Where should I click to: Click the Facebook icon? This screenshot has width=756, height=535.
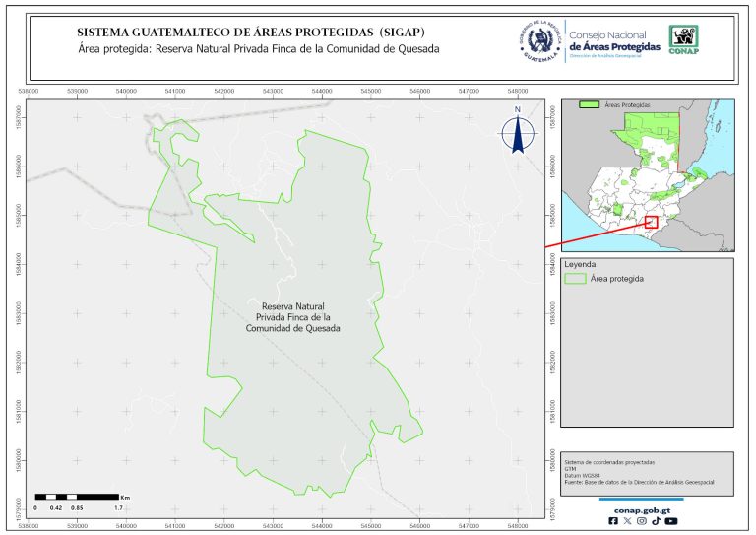614,521
